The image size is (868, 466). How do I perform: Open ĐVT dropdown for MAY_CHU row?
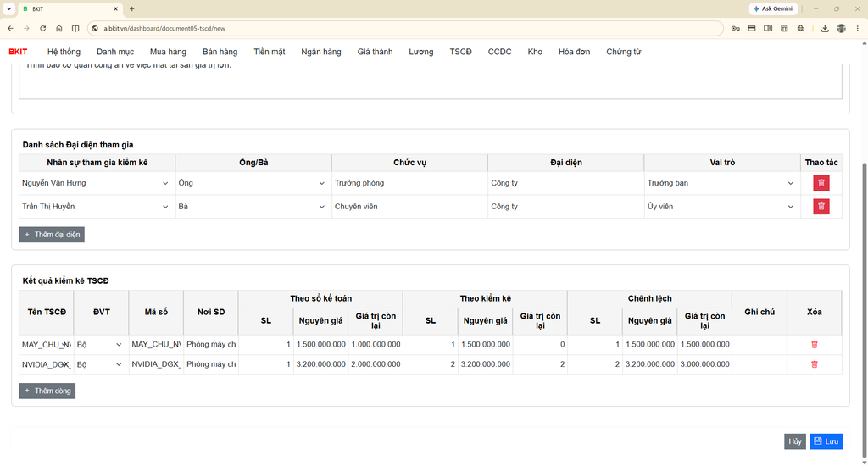[x=101, y=344]
